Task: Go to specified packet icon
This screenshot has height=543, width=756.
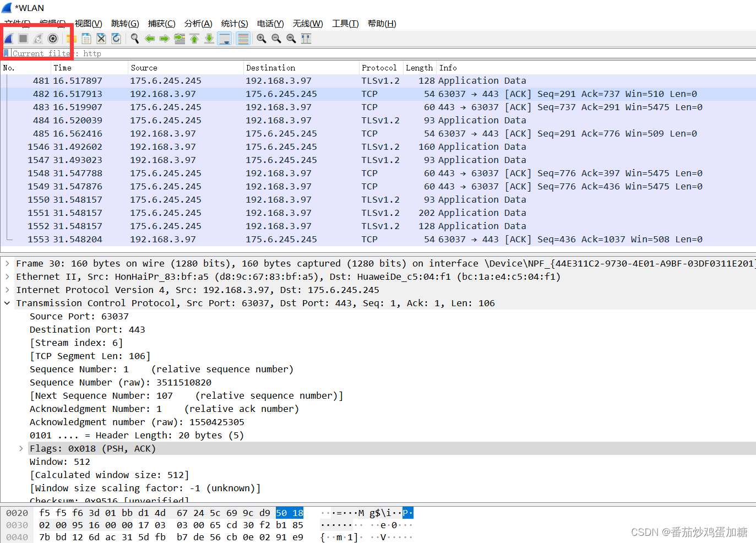Action: click(180, 39)
